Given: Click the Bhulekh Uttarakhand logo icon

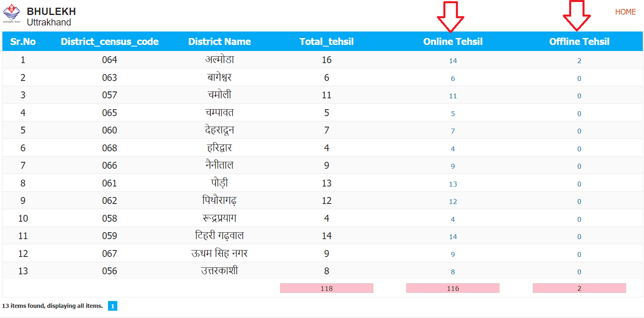Looking at the screenshot, I should [x=11, y=13].
